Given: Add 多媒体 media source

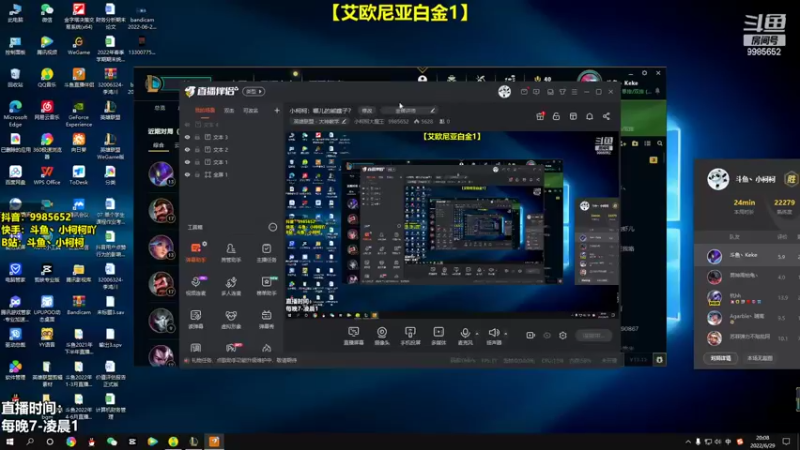Looking at the screenshot, I should [x=438, y=336].
